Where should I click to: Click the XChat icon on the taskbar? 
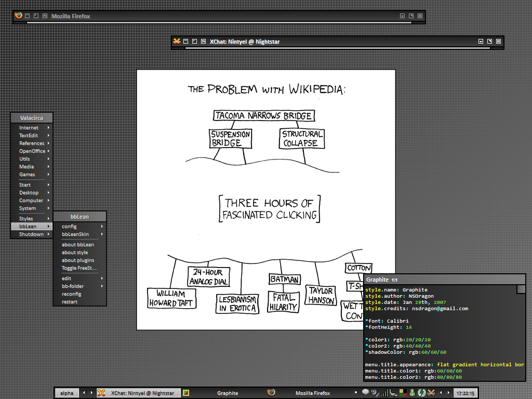101,393
